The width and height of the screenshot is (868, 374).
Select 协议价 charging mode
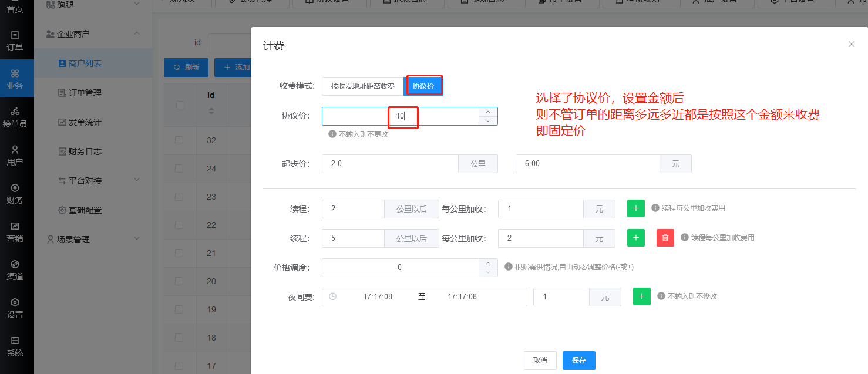pos(423,86)
